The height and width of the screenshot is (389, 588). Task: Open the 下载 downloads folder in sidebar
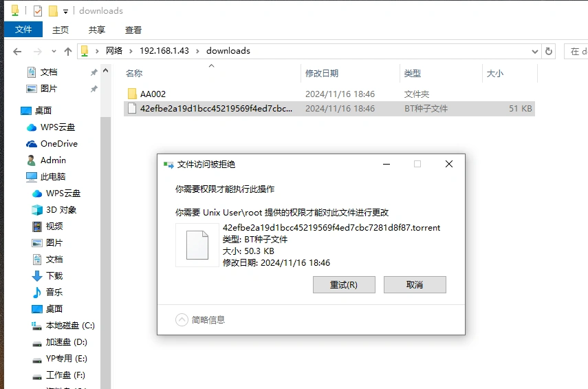click(54, 276)
